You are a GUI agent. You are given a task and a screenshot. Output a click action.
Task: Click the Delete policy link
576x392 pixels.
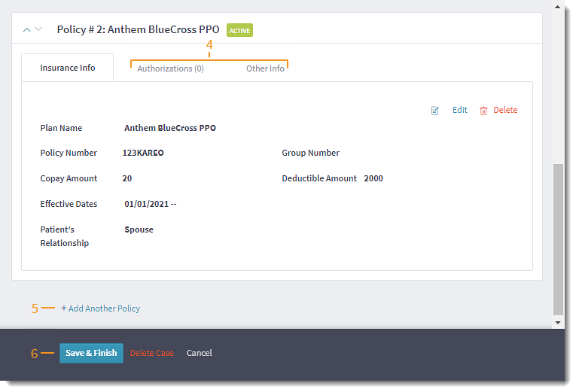point(505,110)
